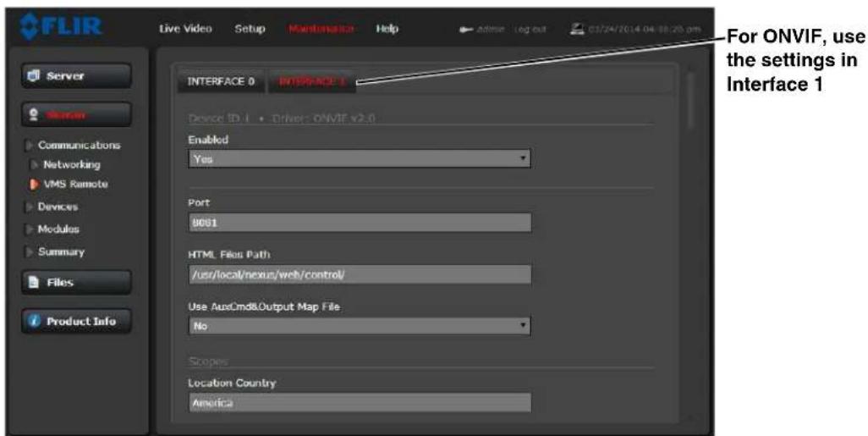Open Use AuxCmd&Output Map File dropdown
Image resolution: width=868 pixels, height=436 pixels.
(360, 326)
